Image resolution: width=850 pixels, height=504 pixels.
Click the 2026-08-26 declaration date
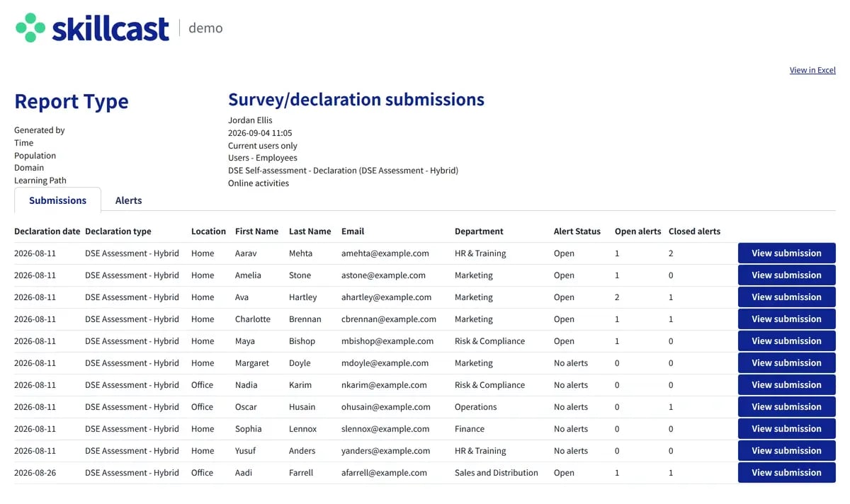tap(35, 473)
